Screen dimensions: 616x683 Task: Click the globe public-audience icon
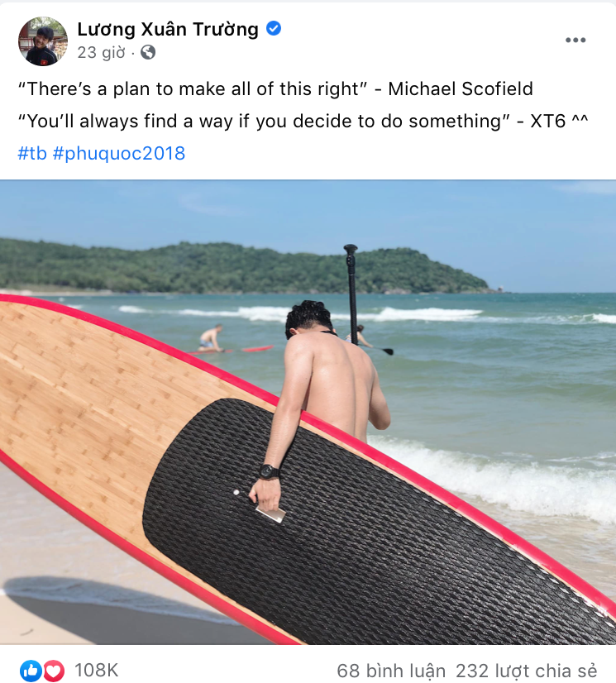pyautogui.click(x=148, y=52)
